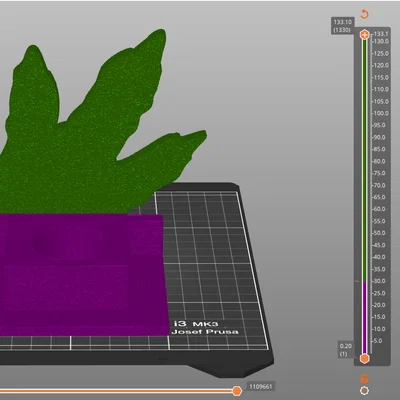
Task: Click the 30.0 color change tick marker
Action: pyautogui.click(x=357, y=281)
